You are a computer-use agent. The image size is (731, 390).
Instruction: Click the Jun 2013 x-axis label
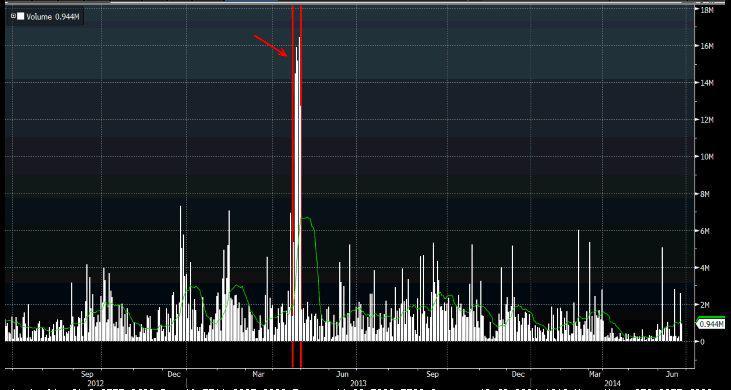pyautogui.click(x=343, y=374)
